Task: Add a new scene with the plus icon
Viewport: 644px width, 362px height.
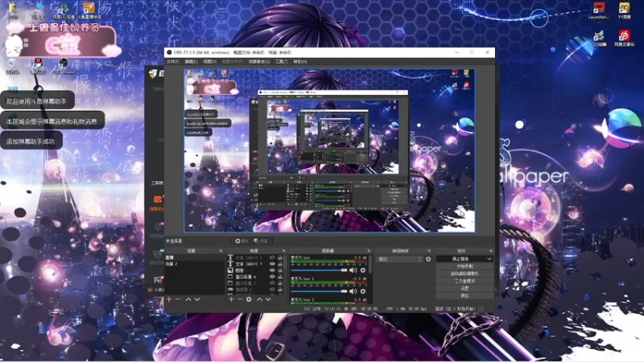Action: (x=169, y=299)
